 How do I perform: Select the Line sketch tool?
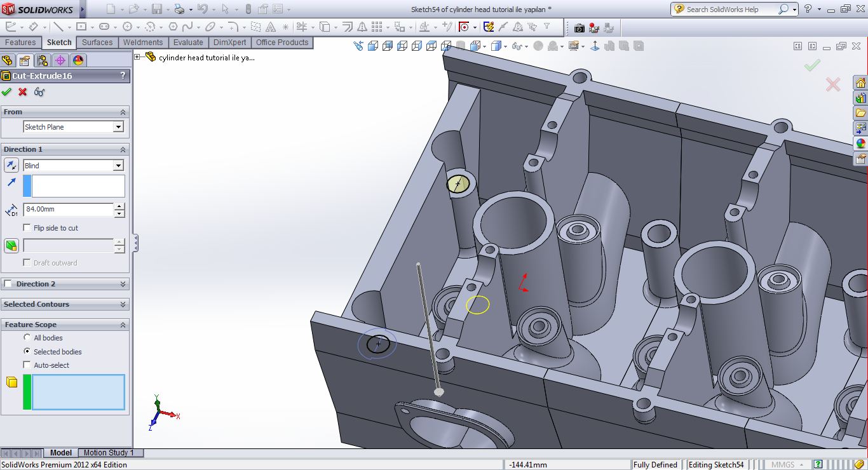pyautogui.click(x=58, y=27)
